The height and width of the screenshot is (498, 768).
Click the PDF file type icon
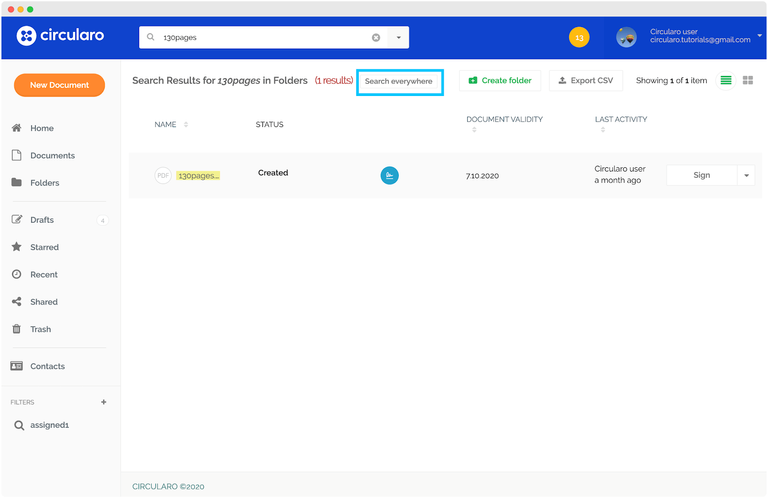coord(163,175)
